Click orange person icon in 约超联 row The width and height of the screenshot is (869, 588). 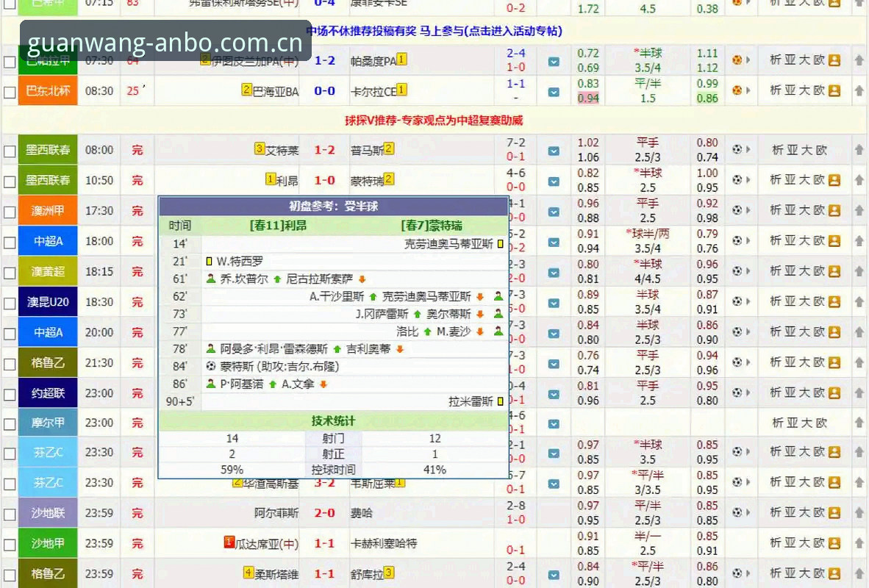[x=834, y=393]
